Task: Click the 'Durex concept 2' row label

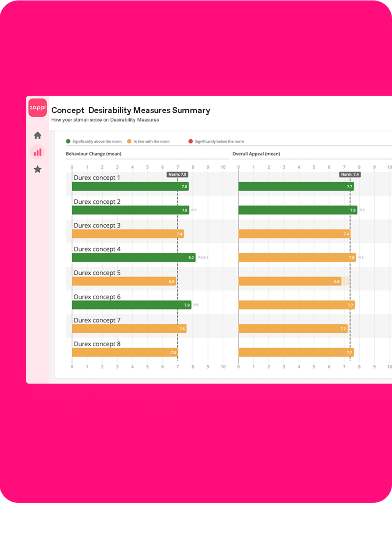Action: pyautogui.click(x=97, y=202)
